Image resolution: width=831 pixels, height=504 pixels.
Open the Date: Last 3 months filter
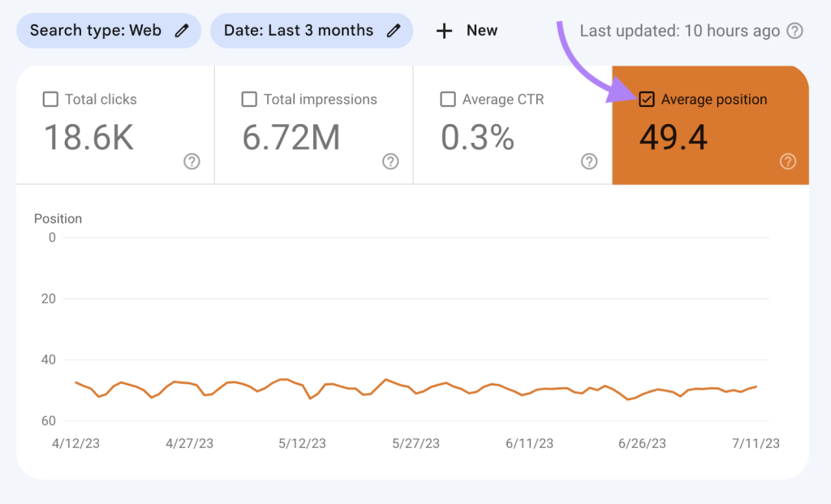pyautogui.click(x=299, y=31)
